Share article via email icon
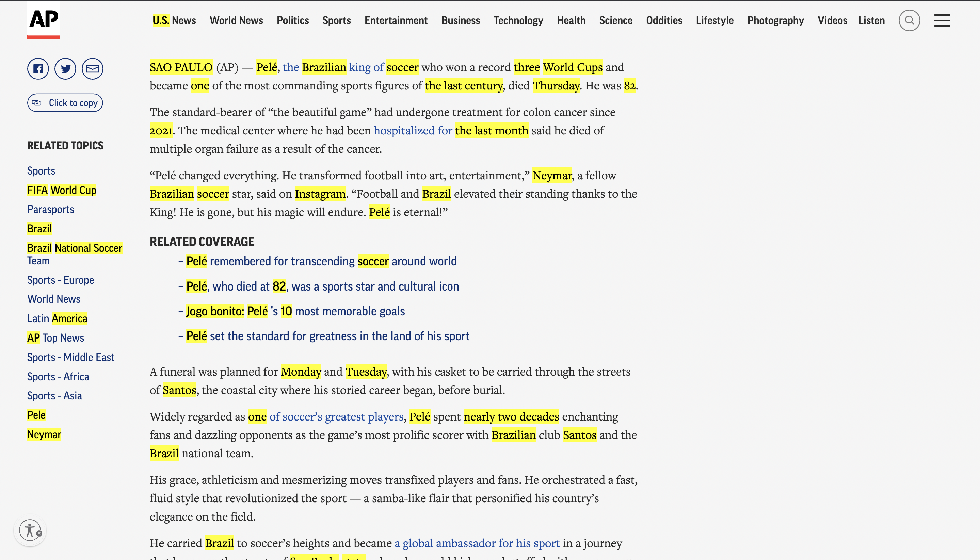The image size is (980, 560). tap(92, 69)
